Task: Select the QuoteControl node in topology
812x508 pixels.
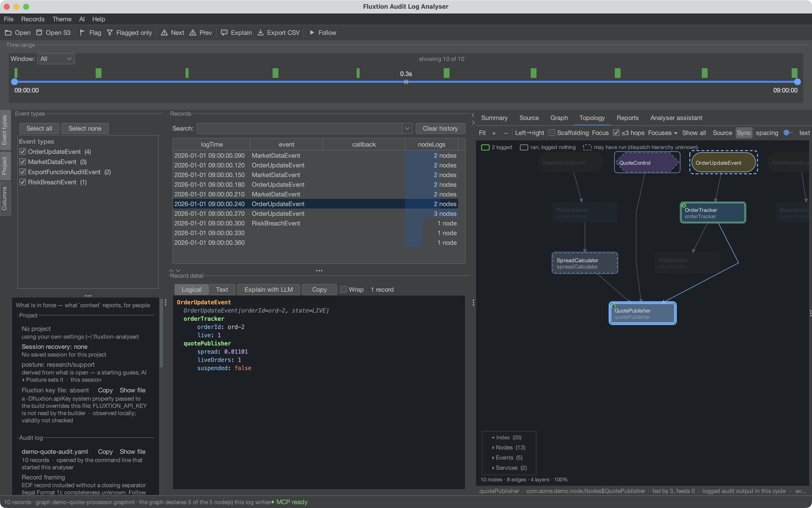Action: 647,163
